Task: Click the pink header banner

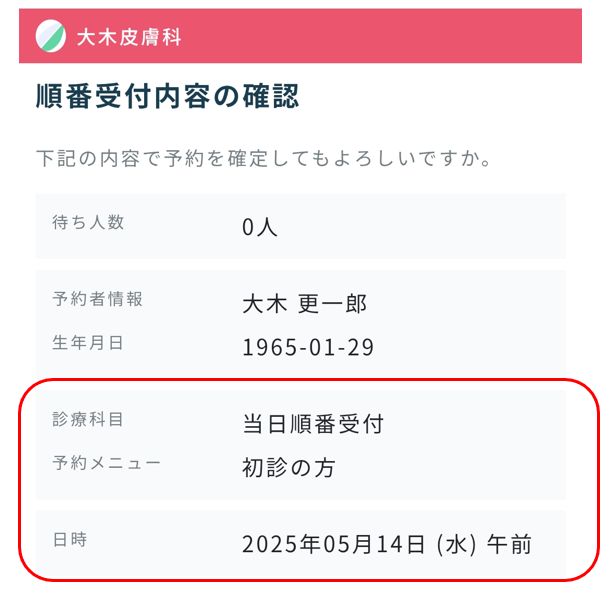Action: 300,36
